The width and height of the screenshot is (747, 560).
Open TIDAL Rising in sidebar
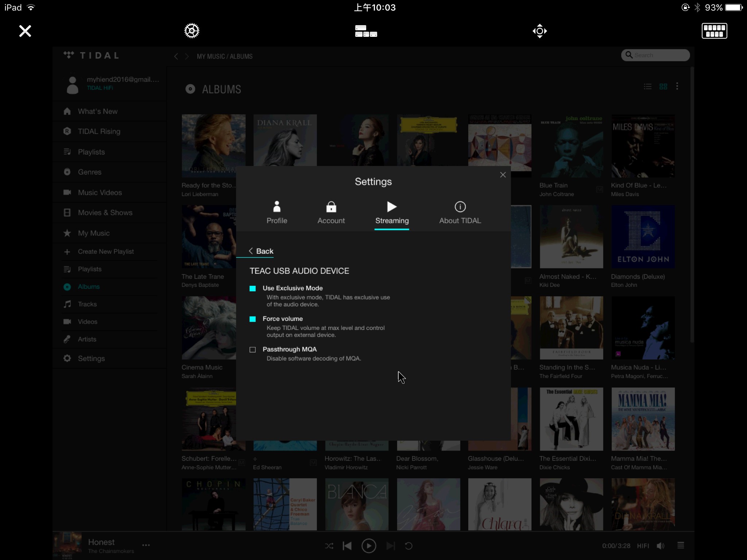[109, 131]
